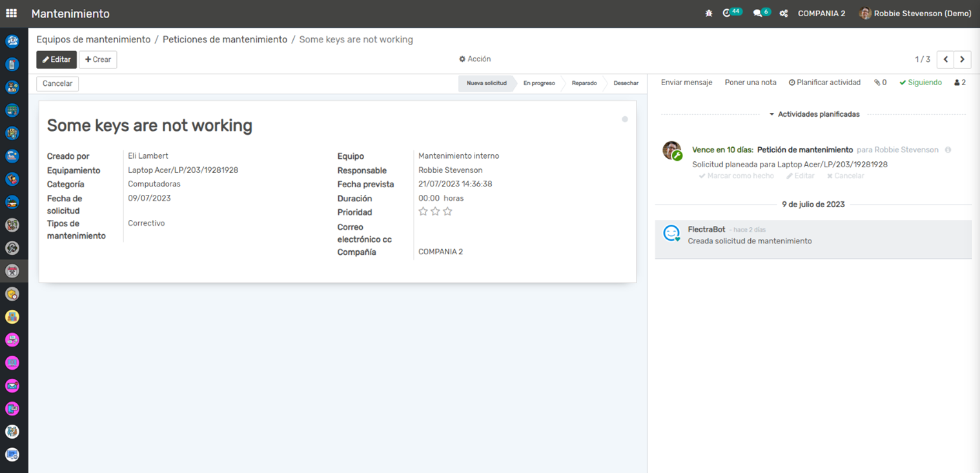Open the apps grid menu icon
The width and height of the screenshot is (980, 473).
pyautogui.click(x=12, y=14)
